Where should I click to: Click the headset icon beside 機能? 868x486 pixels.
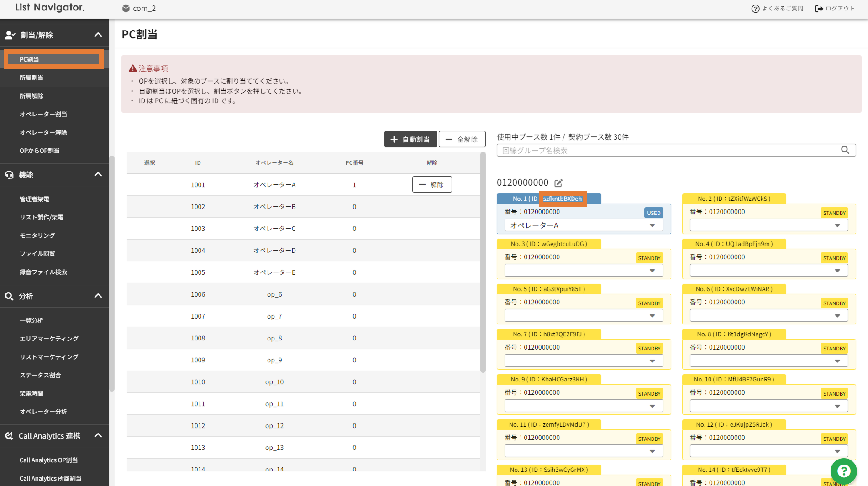(x=9, y=175)
